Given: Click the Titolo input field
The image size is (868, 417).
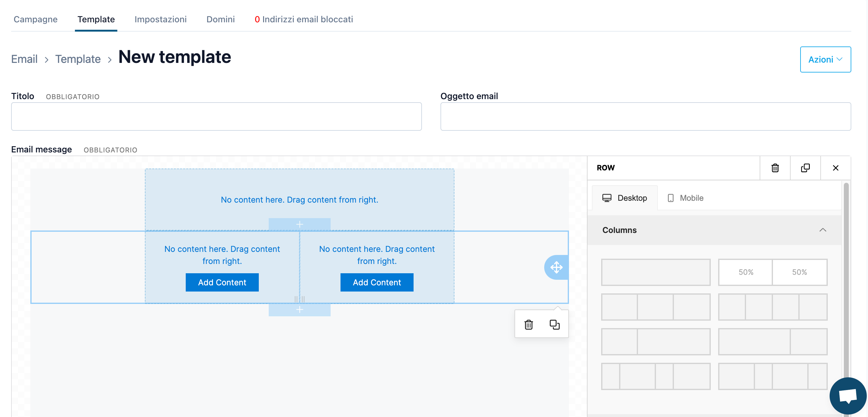Looking at the screenshot, I should pyautogui.click(x=216, y=116).
